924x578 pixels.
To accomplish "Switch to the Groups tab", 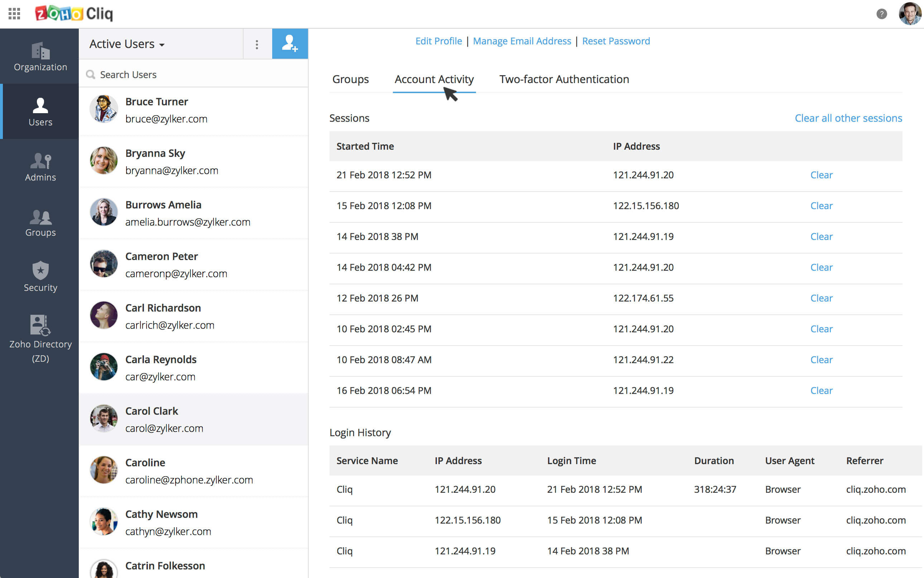I will [x=350, y=79].
